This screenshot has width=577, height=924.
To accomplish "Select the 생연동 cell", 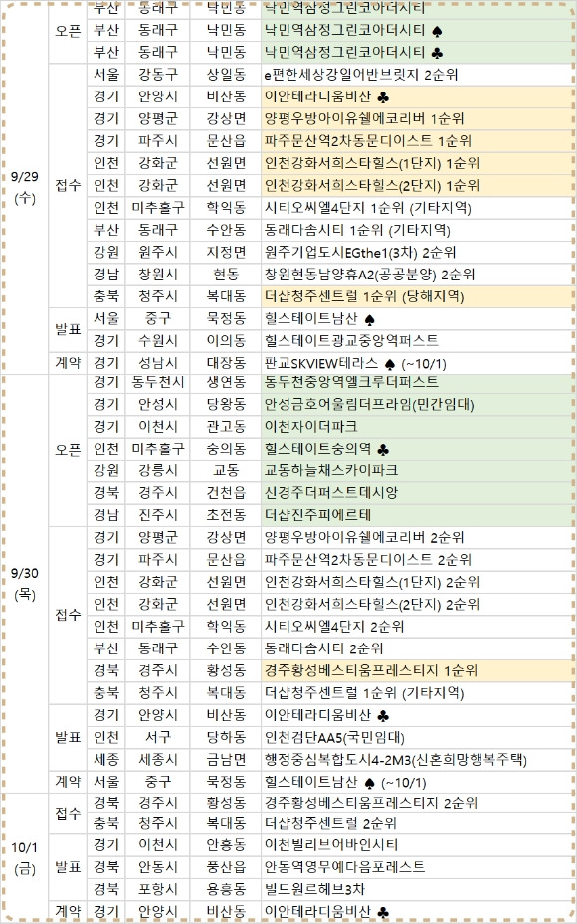I will click(226, 383).
